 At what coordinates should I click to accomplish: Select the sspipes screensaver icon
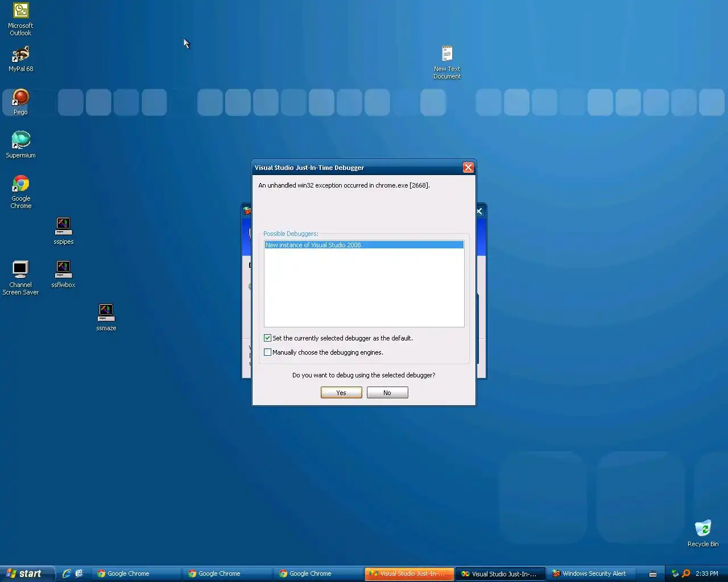(x=63, y=231)
